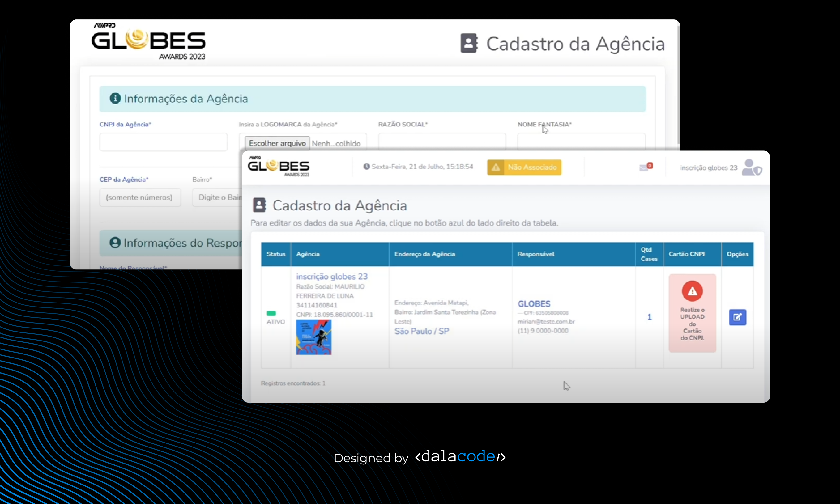Click the Realize o UPLOAD do Cartão do CNPJ message
This screenshot has height=504, width=840.
click(x=692, y=324)
